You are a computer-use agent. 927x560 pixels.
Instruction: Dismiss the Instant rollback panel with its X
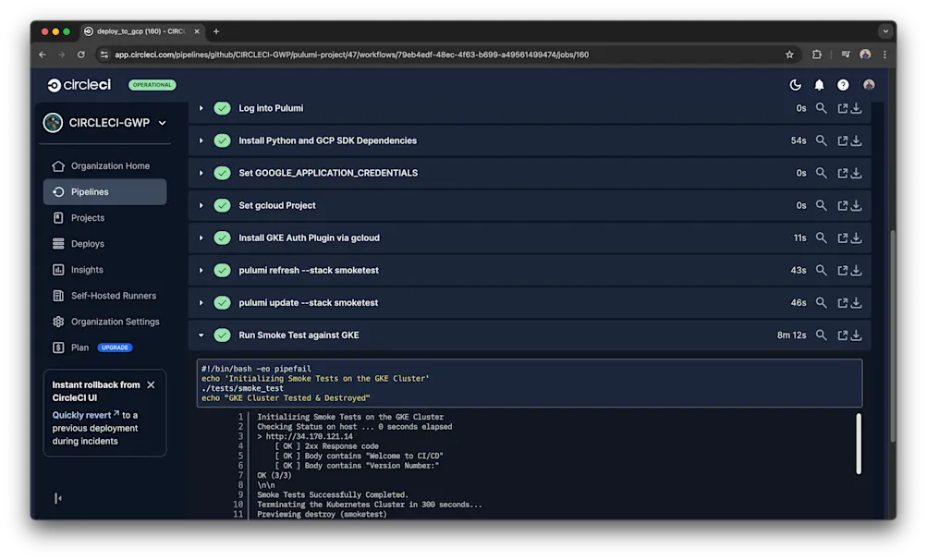tap(151, 384)
